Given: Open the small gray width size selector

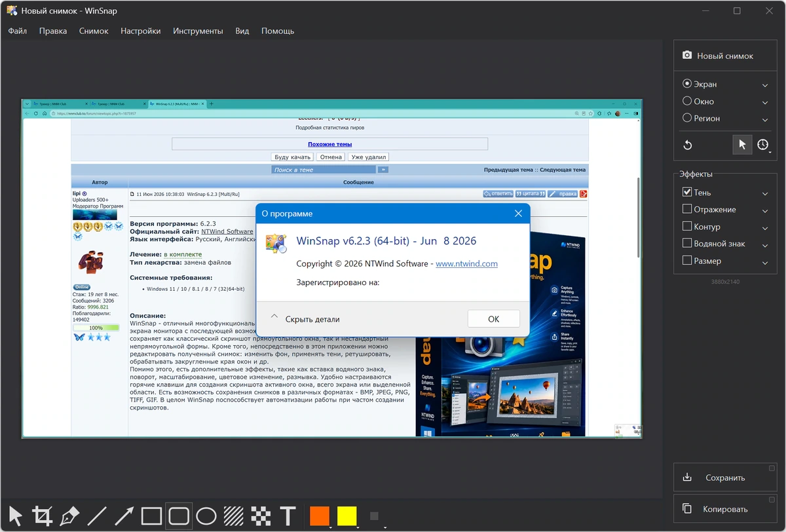Looking at the screenshot, I should click(374, 516).
